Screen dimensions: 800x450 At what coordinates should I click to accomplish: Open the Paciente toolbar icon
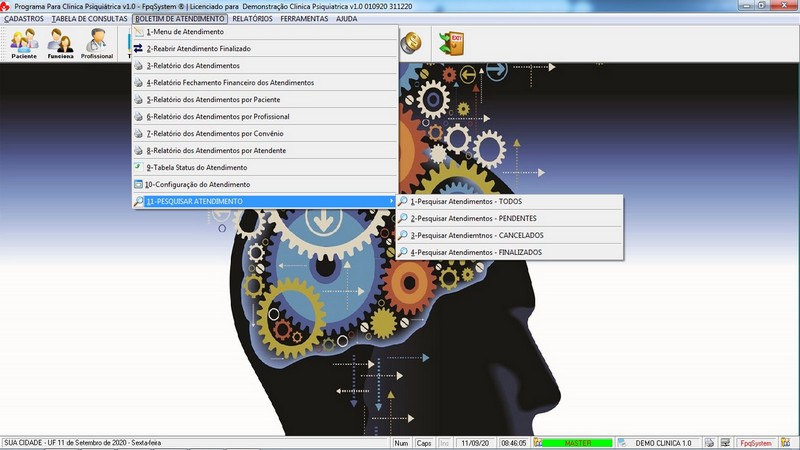[x=24, y=43]
